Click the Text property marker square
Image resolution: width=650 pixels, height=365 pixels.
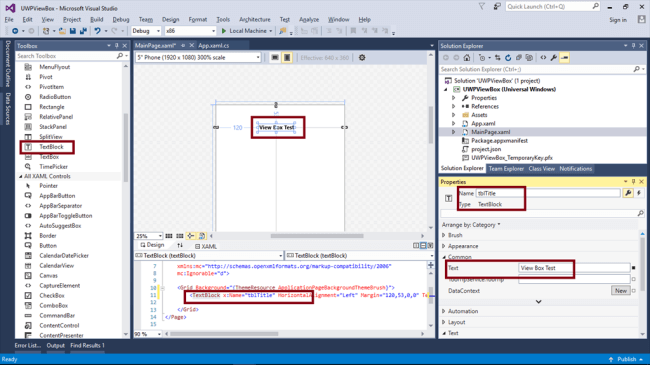click(x=633, y=268)
